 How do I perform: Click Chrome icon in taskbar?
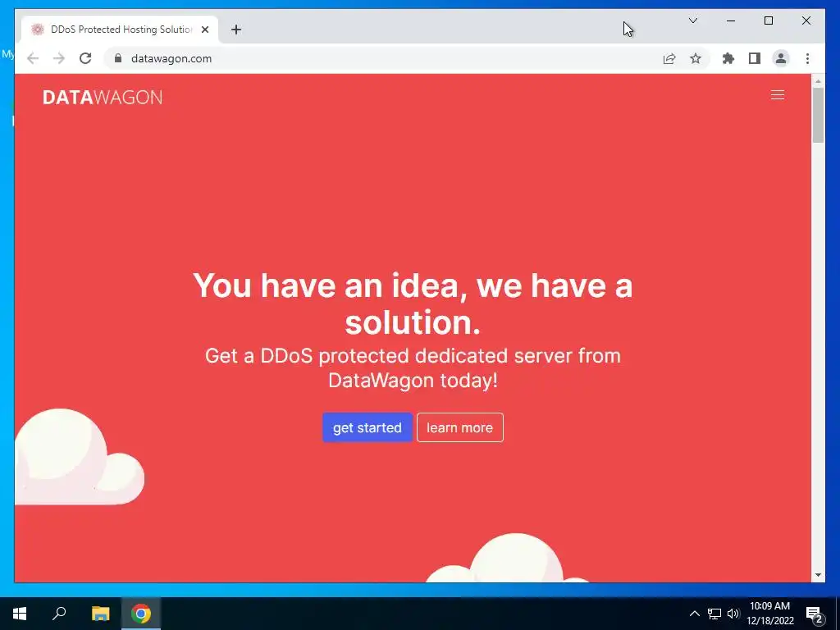click(141, 614)
